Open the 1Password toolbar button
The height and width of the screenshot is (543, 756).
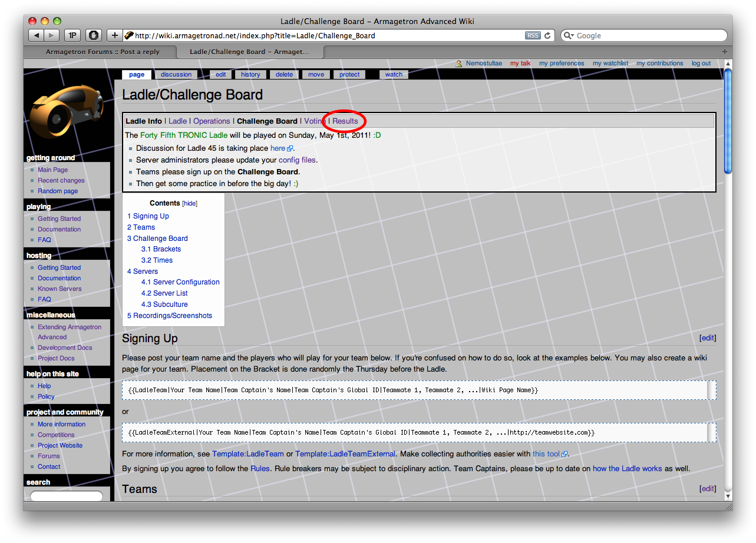click(x=72, y=35)
